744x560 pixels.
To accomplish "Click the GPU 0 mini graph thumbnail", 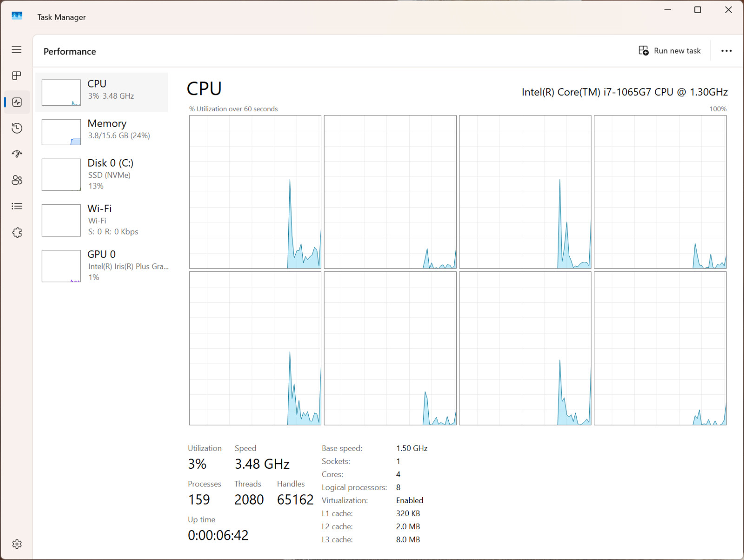I will (x=61, y=266).
